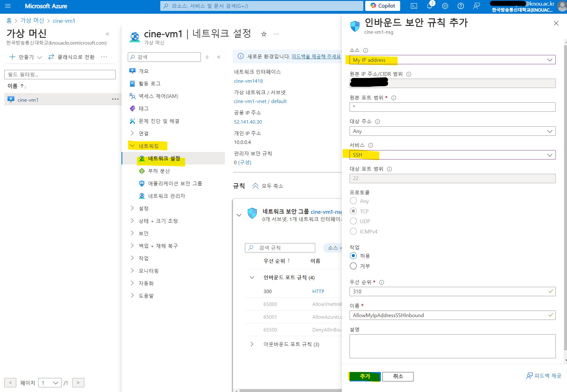
Task: Click the 취소 button
Action: click(398, 376)
